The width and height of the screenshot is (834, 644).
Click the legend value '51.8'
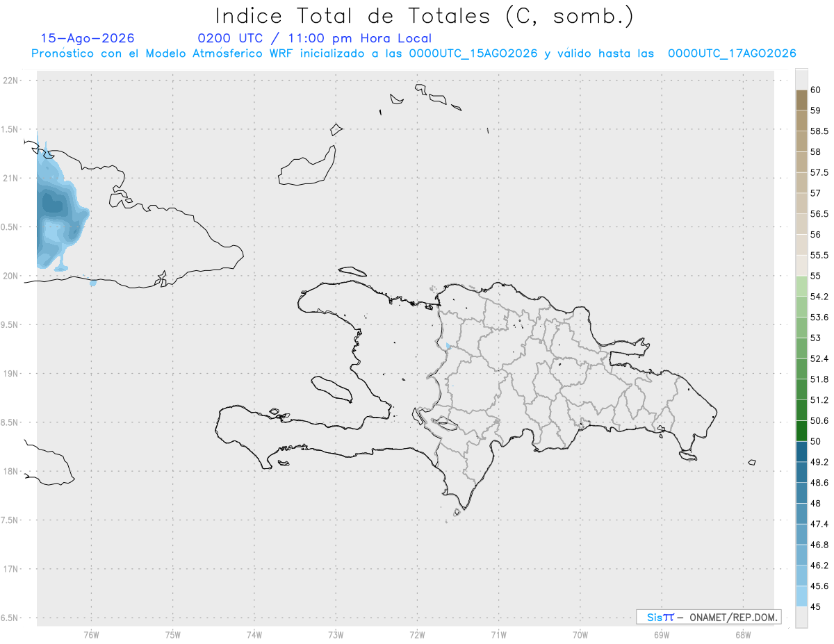pos(819,379)
